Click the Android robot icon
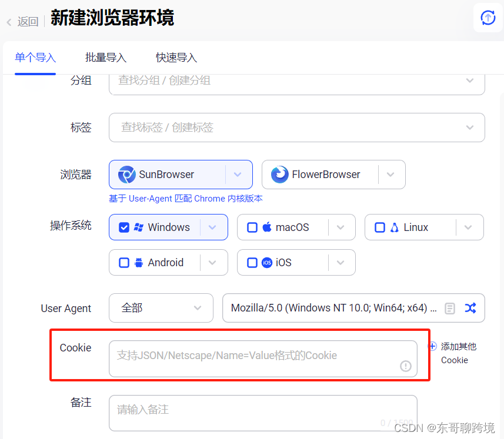Screen dimensions: 504x439 pos(139,263)
